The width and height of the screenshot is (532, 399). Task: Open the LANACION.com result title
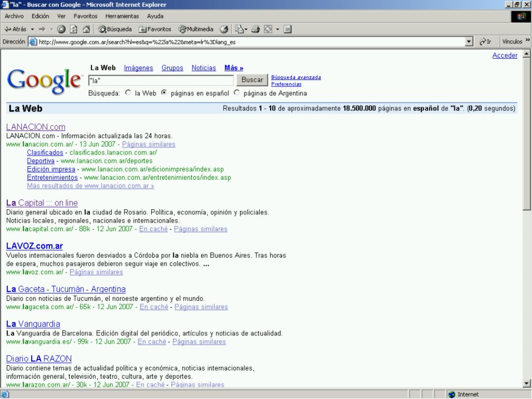(36, 127)
